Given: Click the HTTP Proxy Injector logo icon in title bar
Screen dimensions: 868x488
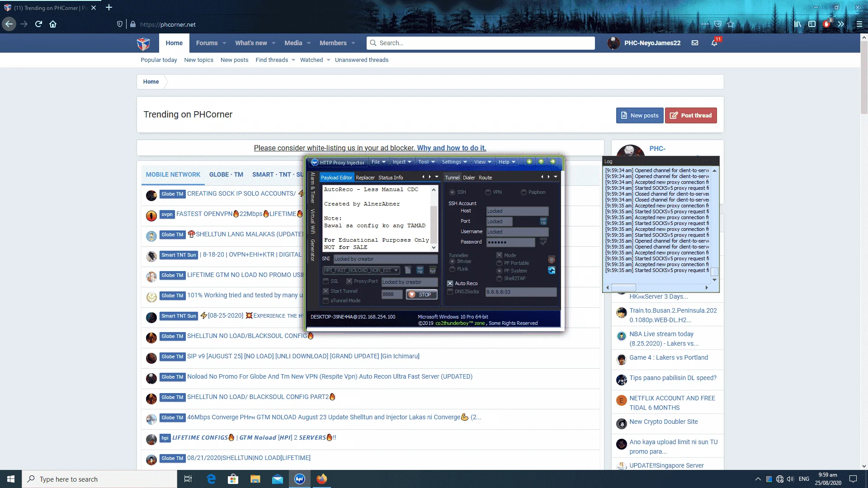Looking at the screenshot, I should click(315, 162).
